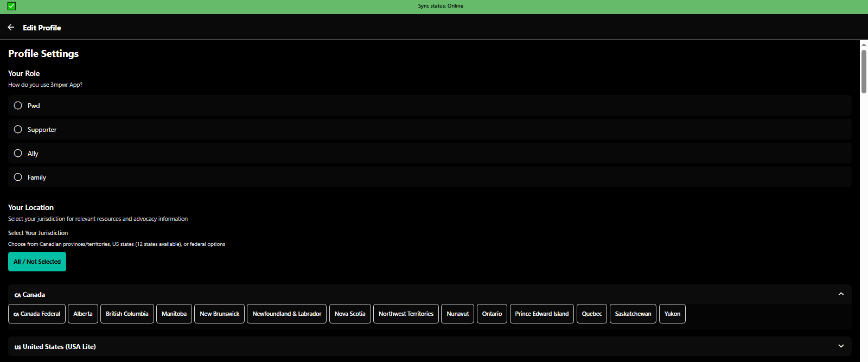Click the Sync status: Online text

[441, 6]
